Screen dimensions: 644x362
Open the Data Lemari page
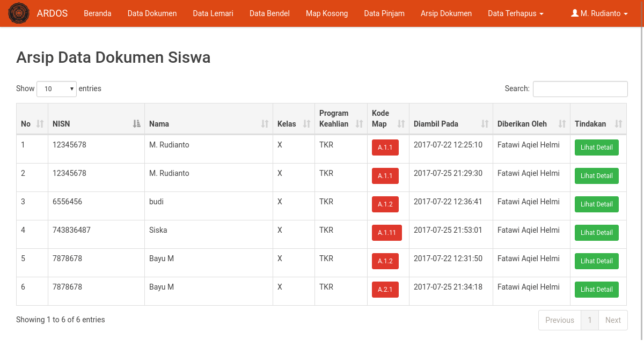(213, 13)
